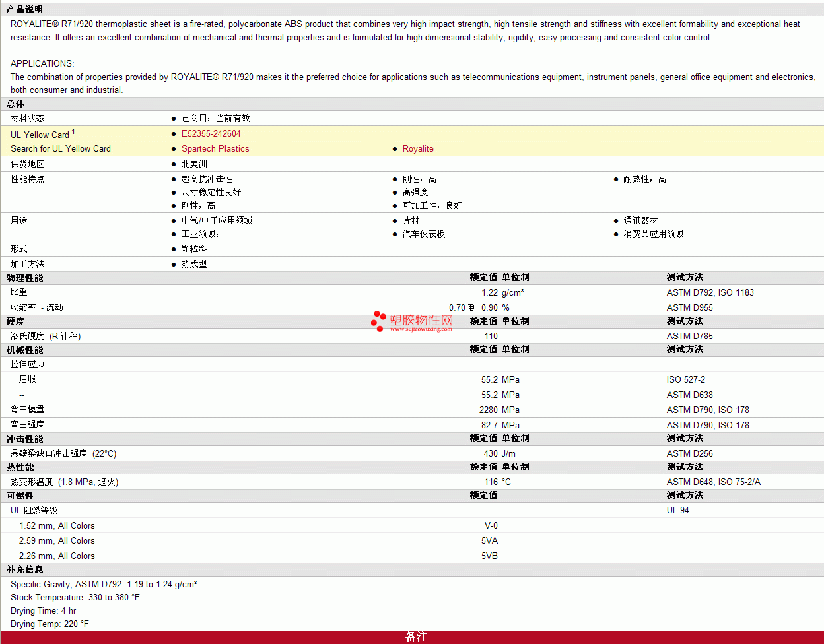824x644 pixels.
Task: Click the 弯曲模量 value 2280
Action: click(488, 410)
